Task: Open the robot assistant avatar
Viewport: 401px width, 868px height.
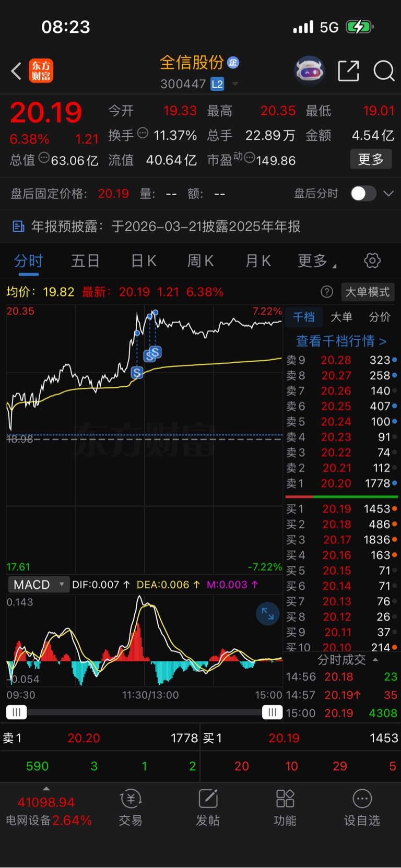Action: tap(310, 70)
